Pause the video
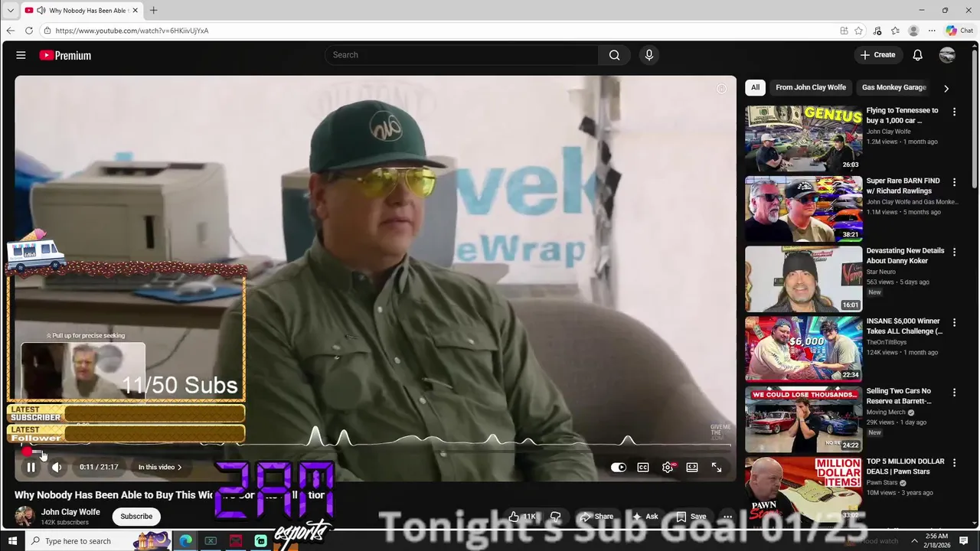Viewport: 980px width, 551px height. (x=31, y=467)
